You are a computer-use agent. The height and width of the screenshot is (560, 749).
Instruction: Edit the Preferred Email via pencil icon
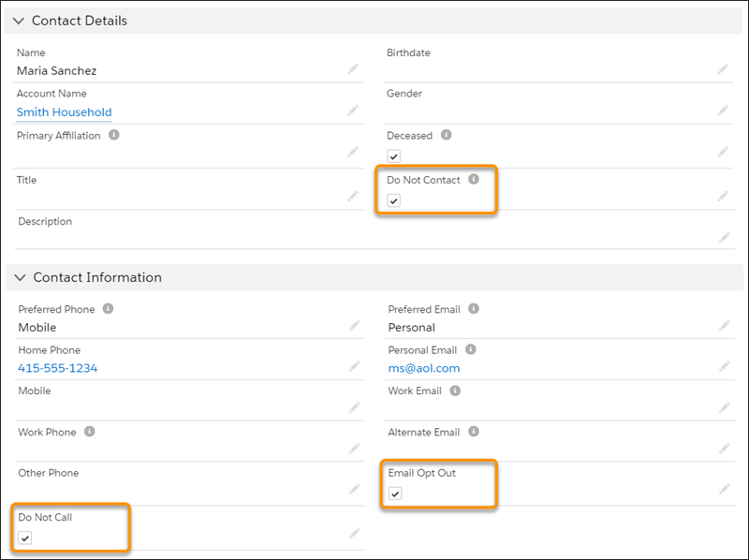[723, 326]
